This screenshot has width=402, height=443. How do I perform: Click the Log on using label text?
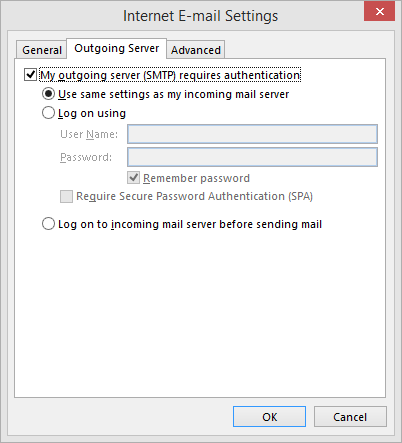[x=92, y=113]
